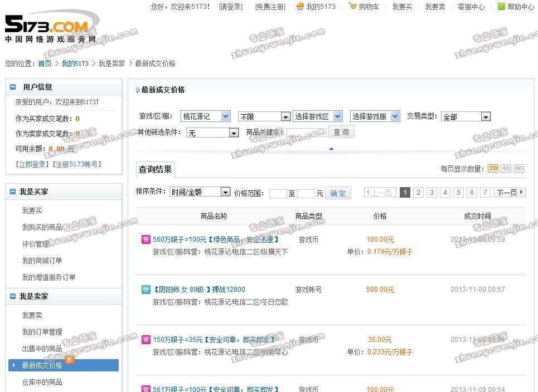The width and height of the screenshot is (538, 392).
Task: Select page 1 in pagination
Action: 405,192
